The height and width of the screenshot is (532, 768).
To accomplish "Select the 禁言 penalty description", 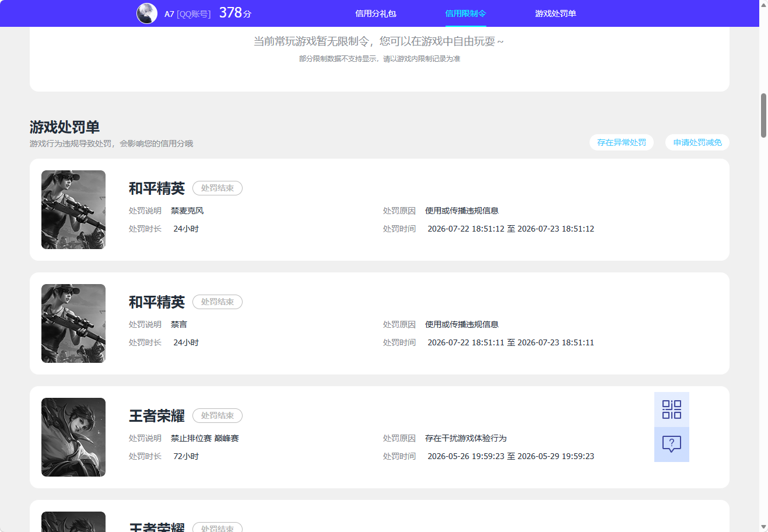I will coord(179,324).
